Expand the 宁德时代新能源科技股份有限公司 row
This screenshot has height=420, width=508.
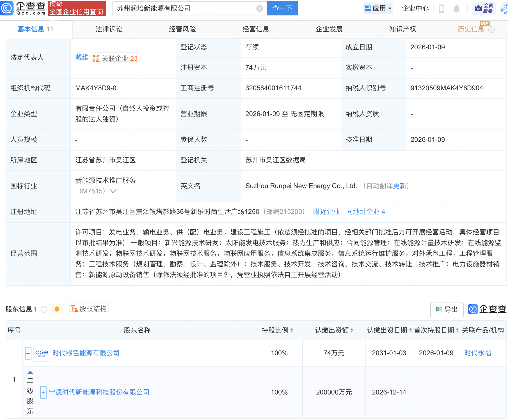coord(43,393)
